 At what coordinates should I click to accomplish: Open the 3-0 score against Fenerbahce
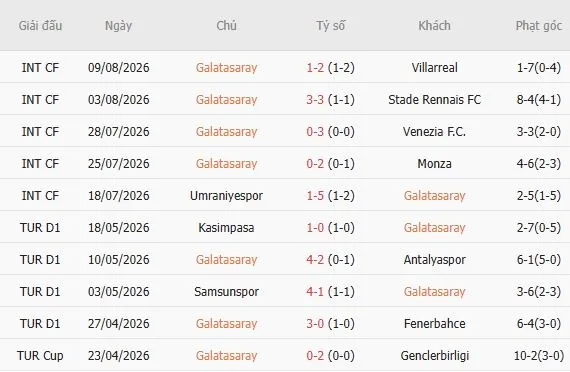(x=315, y=324)
